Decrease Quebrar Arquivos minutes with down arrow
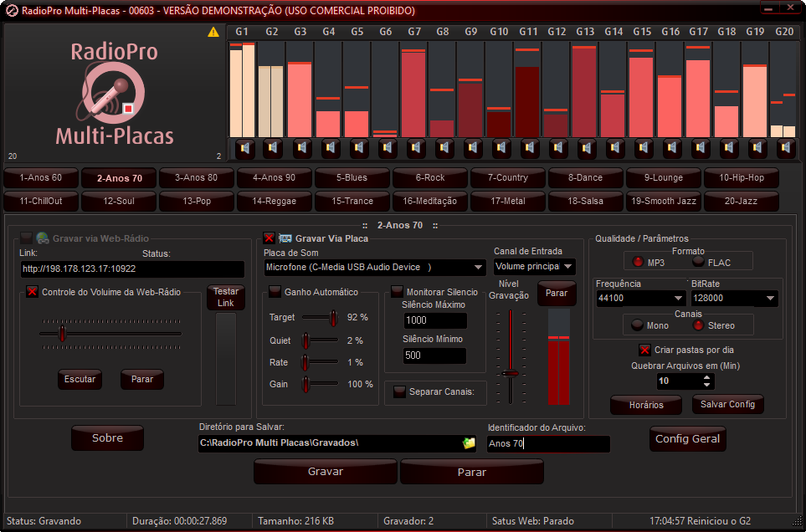Image resolution: width=806 pixels, height=532 pixels. (707, 384)
